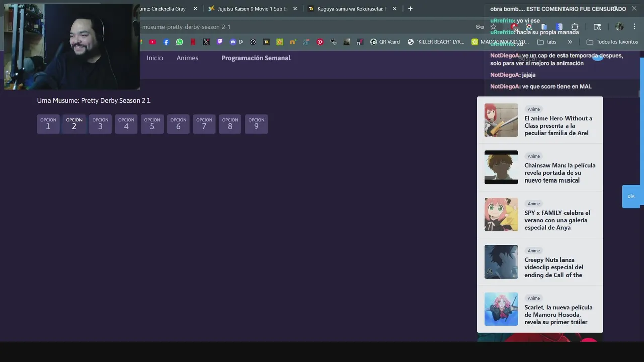The image size is (644, 362).
Task: Click the Chainsaw Man article thumbnail
Action: tap(501, 167)
